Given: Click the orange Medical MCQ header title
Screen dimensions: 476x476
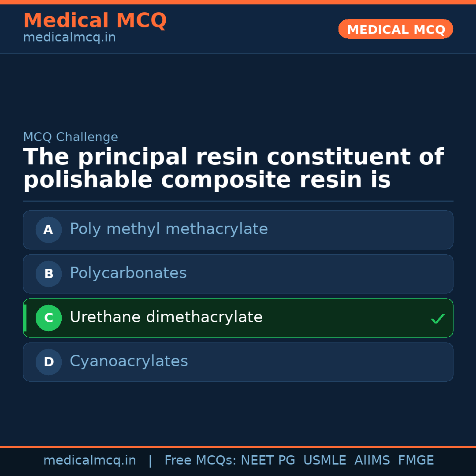Looking at the screenshot, I should click(95, 21).
